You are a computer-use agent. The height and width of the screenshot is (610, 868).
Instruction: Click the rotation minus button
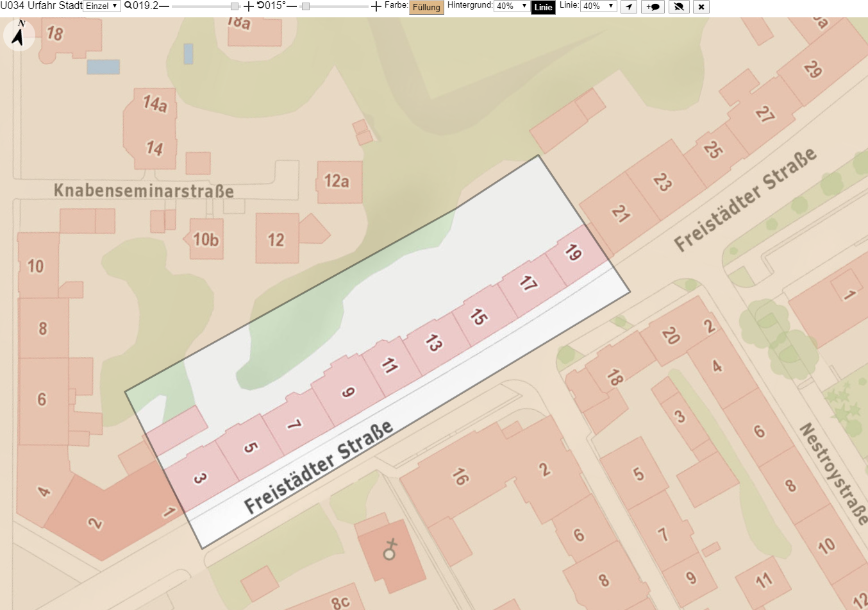pyautogui.click(x=292, y=6)
